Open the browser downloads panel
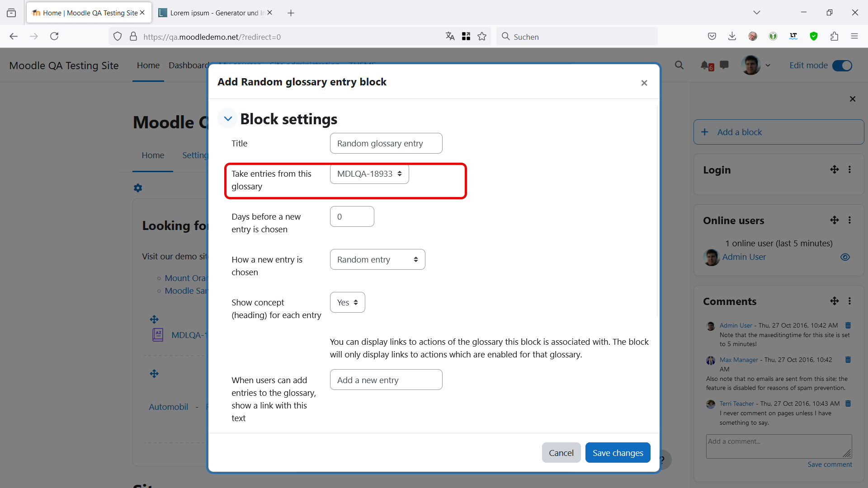 click(x=732, y=37)
